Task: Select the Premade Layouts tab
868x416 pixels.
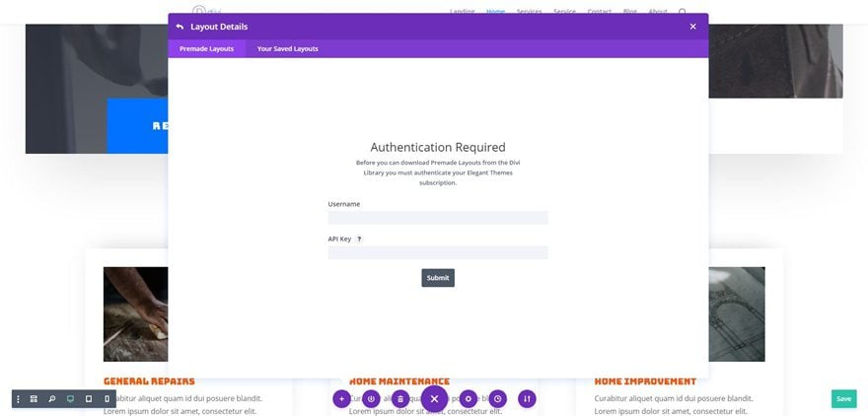Action: tap(206, 48)
